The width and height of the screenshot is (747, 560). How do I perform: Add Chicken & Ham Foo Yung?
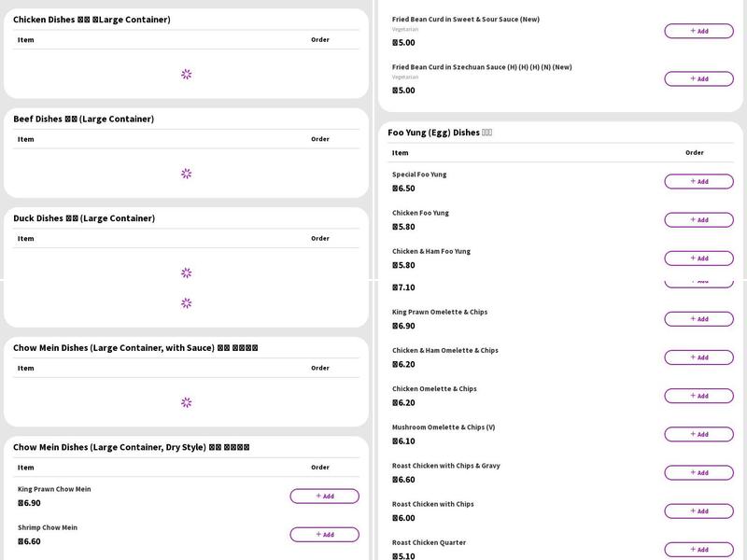[698, 258]
